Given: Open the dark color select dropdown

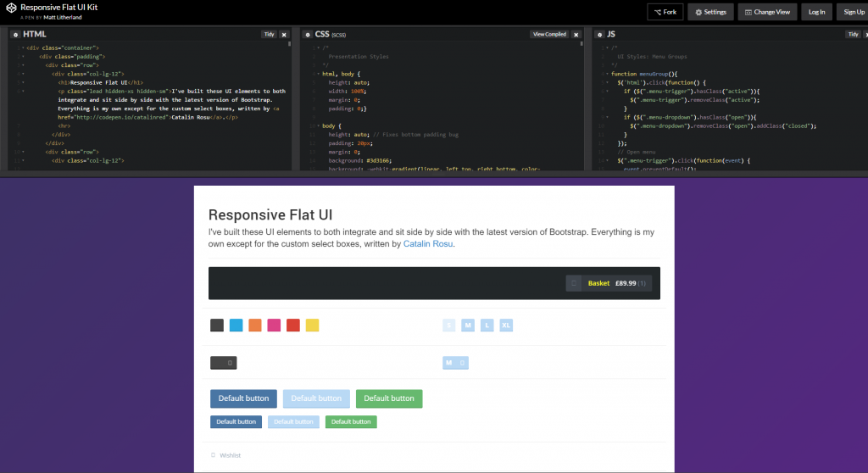Looking at the screenshot, I should pos(224,363).
